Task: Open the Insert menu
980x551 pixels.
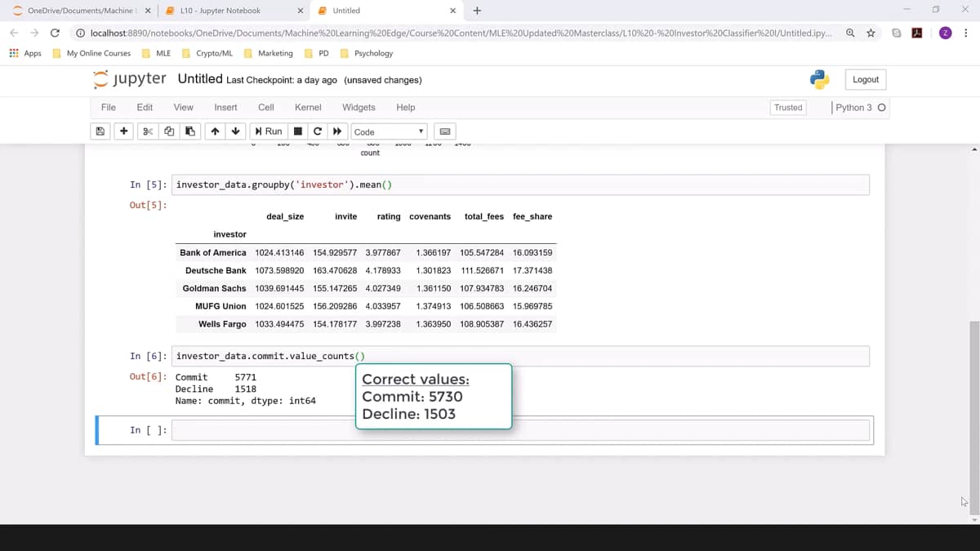Action: [225, 107]
